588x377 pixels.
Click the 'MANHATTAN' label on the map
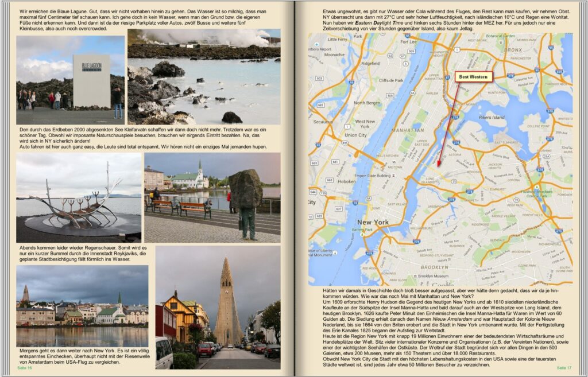[408, 130]
